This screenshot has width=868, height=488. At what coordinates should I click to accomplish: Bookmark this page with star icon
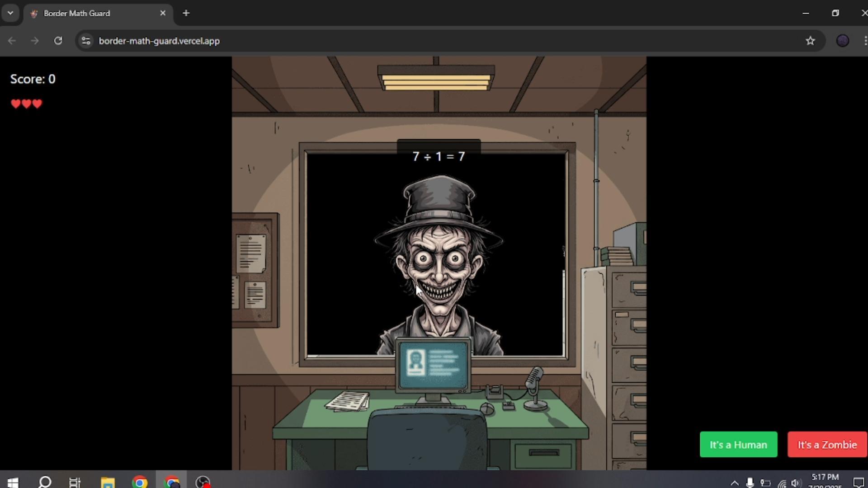pyautogui.click(x=810, y=41)
